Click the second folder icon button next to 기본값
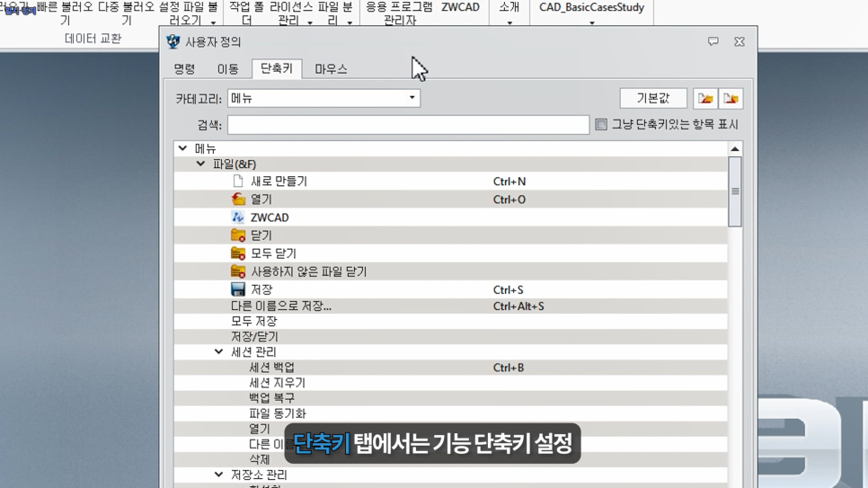This screenshot has width=868, height=488. click(731, 99)
